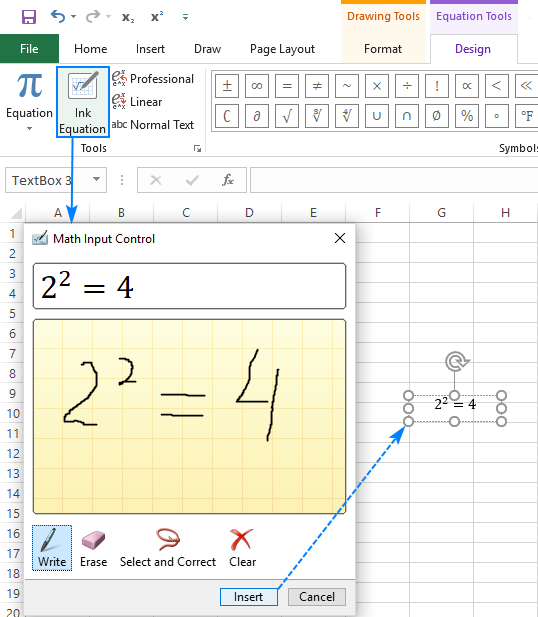Insert the complement symbol
Viewport: 538px width, 617px height.
tap(227, 116)
